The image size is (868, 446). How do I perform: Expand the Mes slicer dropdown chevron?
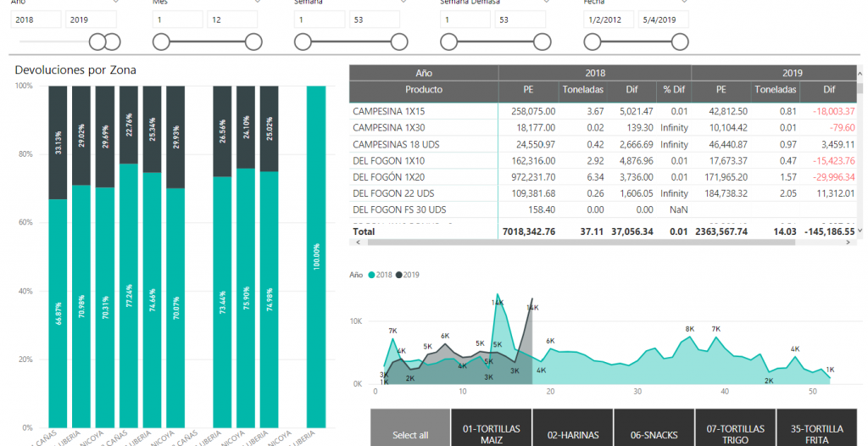(x=258, y=3)
